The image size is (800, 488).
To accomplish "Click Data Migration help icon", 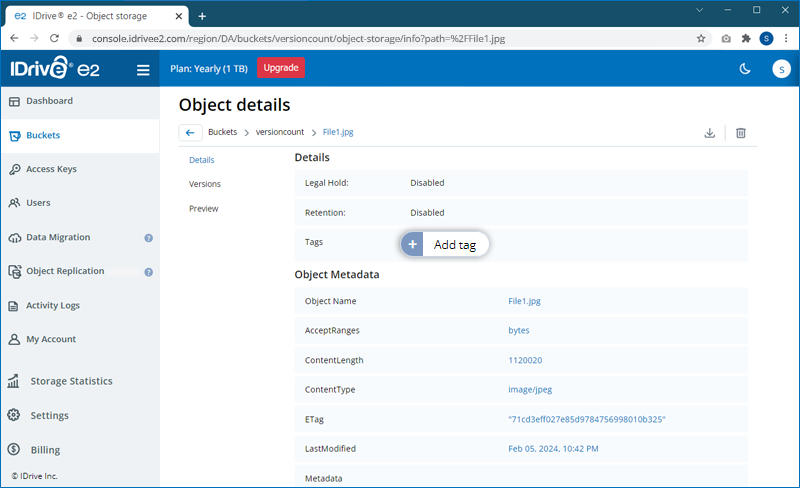I will (x=148, y=238).
